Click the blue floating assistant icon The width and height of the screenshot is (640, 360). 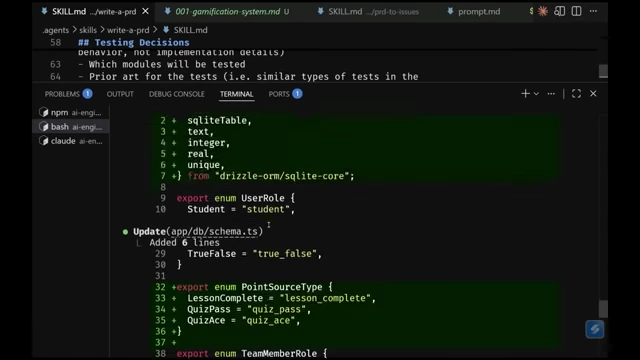(595, 329)
